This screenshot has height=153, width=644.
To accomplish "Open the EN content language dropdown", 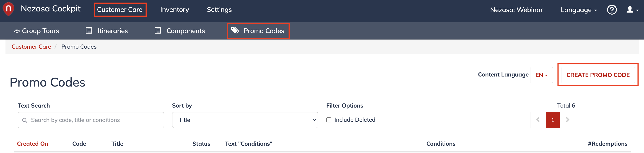I will coord(542,75).
